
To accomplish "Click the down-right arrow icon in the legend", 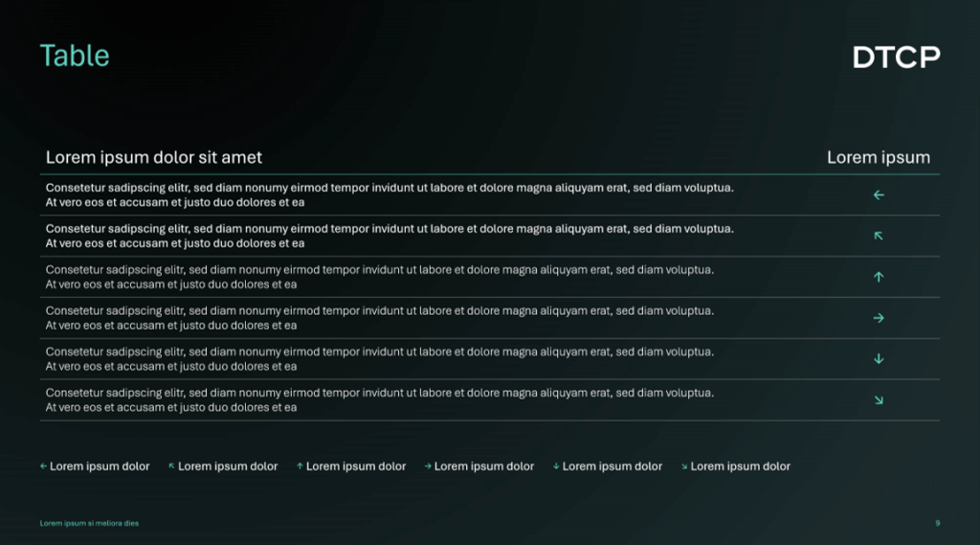I will pyautogui.click(x=684, y=466).
